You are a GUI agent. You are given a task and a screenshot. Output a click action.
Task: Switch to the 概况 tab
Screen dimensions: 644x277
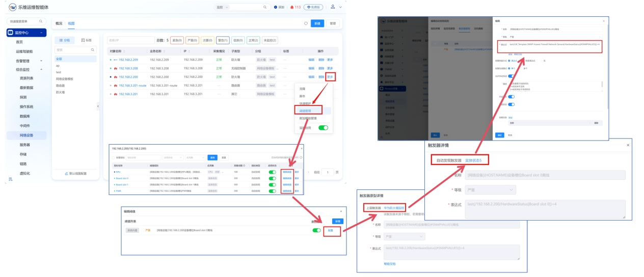(x=59, y=23)
